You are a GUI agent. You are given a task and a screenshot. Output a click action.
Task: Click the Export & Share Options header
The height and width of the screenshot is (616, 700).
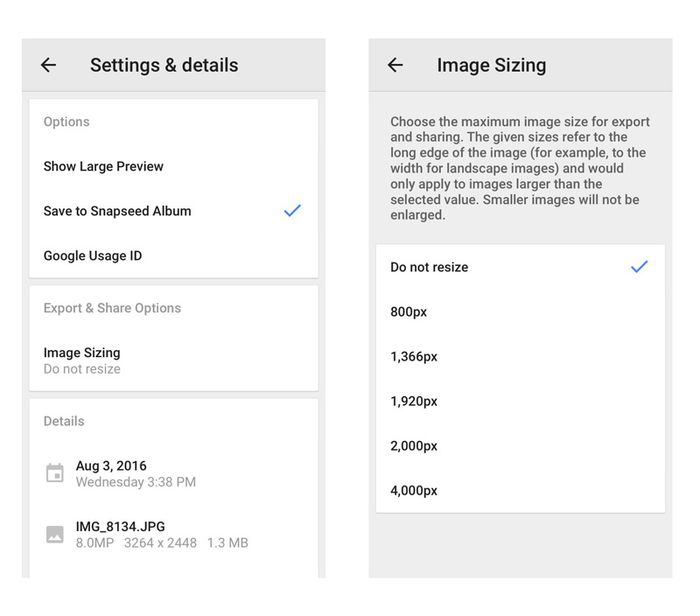click(112, 308)
